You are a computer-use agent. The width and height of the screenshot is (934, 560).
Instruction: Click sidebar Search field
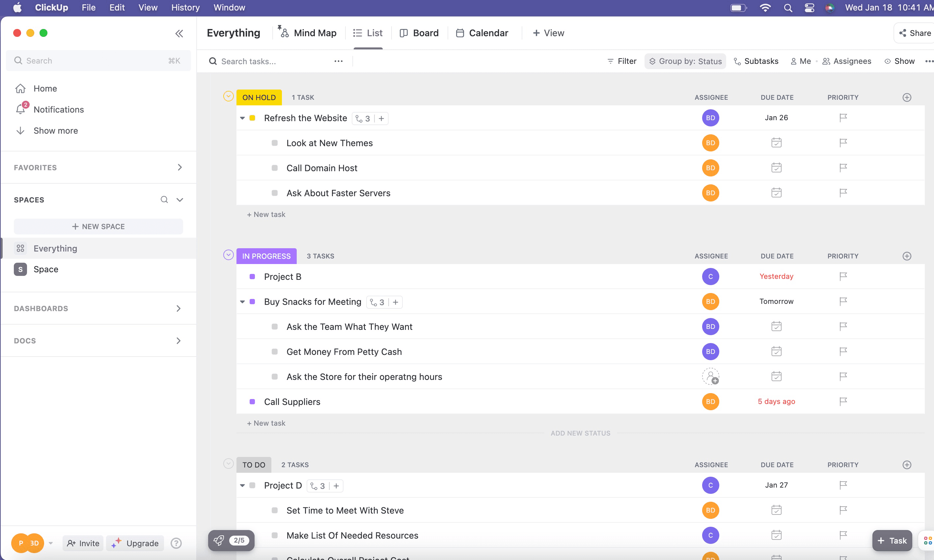[98, 61]
